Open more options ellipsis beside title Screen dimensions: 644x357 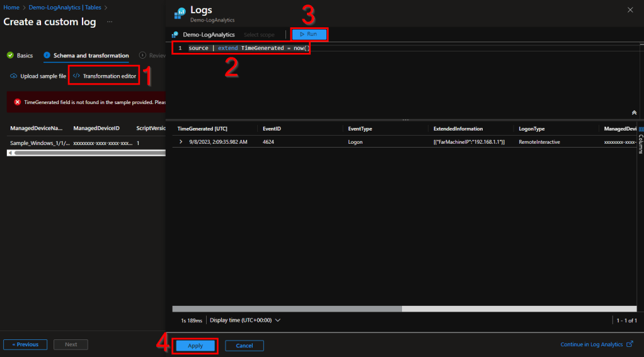click(x=110, y=21)
